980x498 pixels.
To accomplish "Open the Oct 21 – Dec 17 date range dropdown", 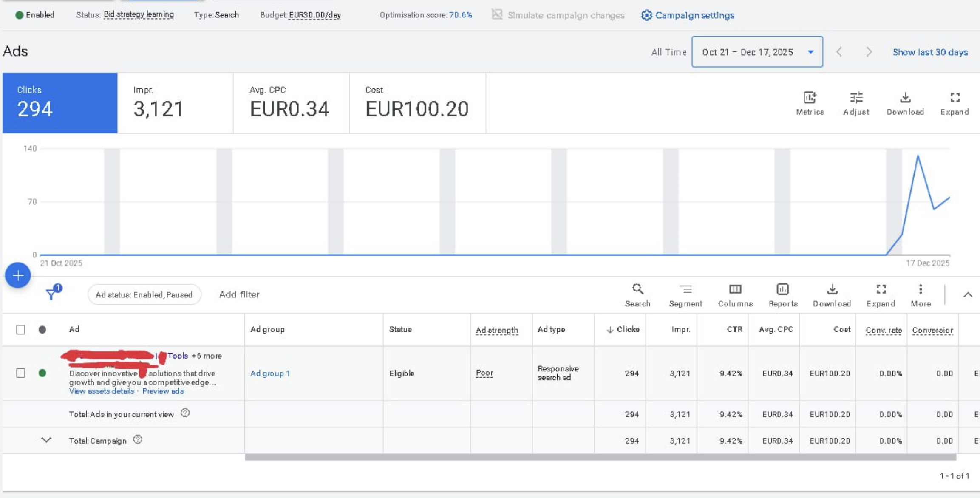I will pos(757,52).
